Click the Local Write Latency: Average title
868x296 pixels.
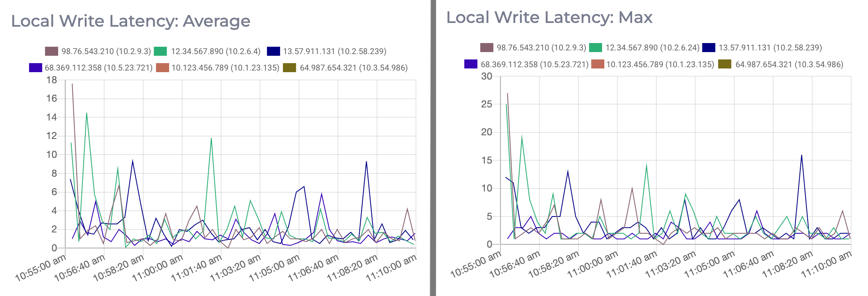tap(130, 21)
